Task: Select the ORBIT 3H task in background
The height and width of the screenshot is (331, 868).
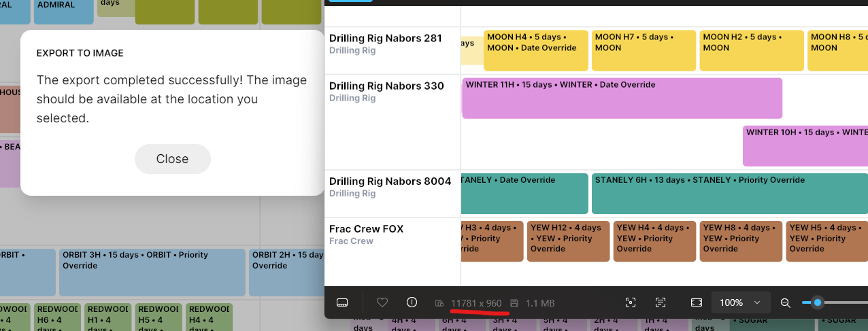Action: coord(152,272)
